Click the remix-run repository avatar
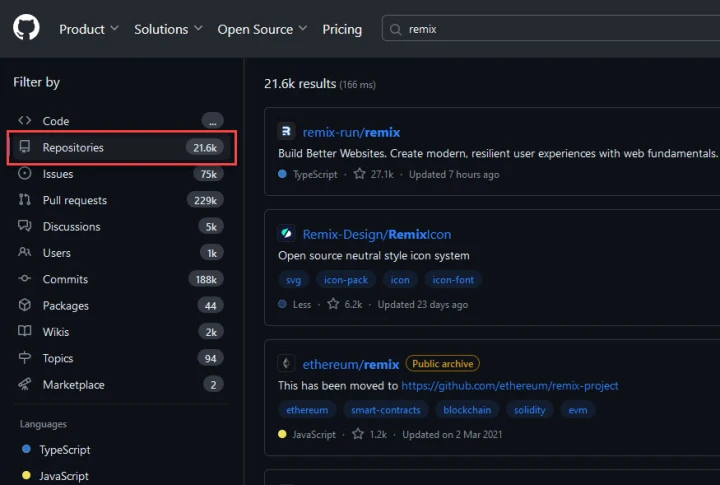 pos(286,132)
